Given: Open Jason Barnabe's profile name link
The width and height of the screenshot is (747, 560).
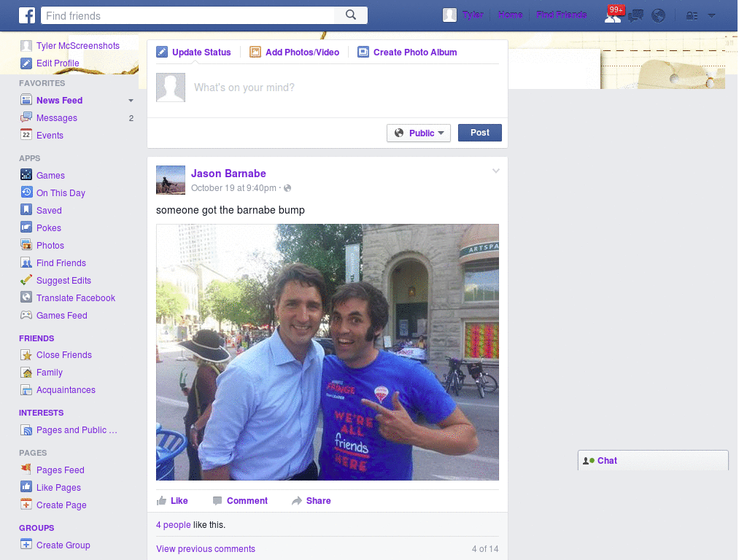Looking at the screenshot, I should 228,174.
